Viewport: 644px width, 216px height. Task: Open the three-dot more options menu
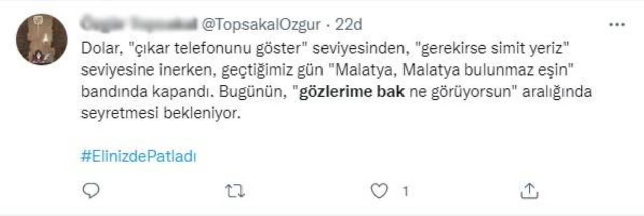coord(616,24)
